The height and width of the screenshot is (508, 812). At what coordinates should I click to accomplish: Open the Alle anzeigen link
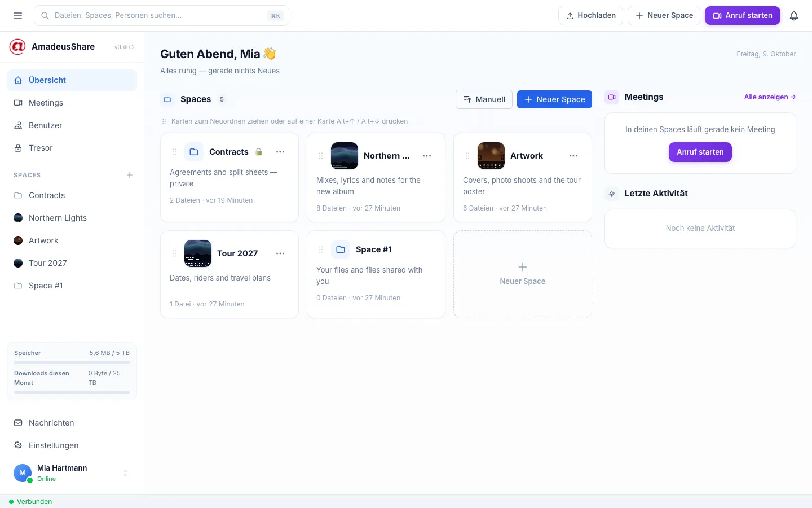770,97
